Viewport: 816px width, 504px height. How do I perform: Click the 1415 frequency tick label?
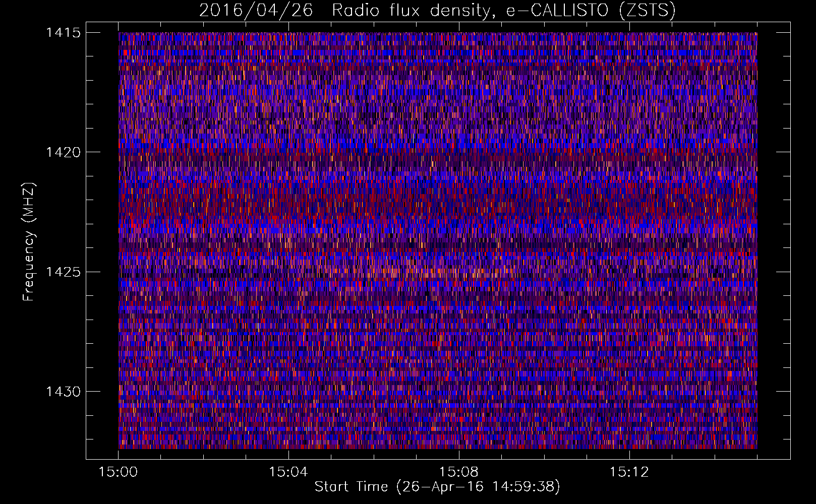63,33
